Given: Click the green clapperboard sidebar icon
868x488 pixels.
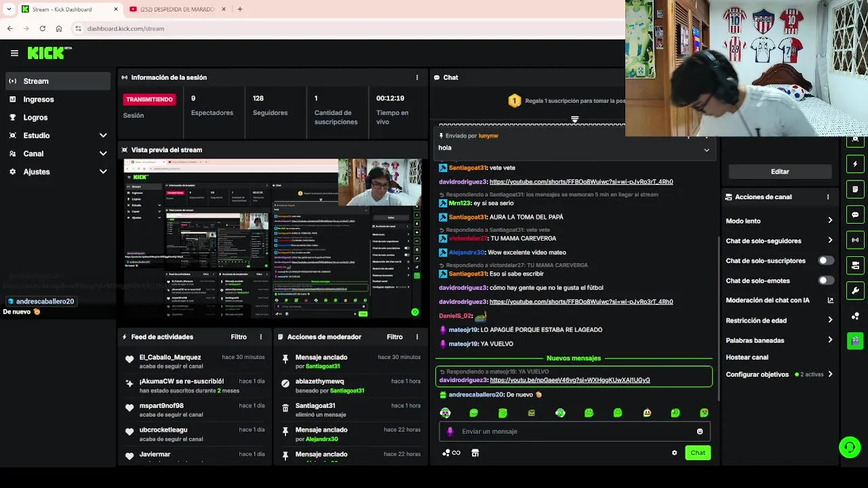Looking at the screenshot, I should [855, 341].
